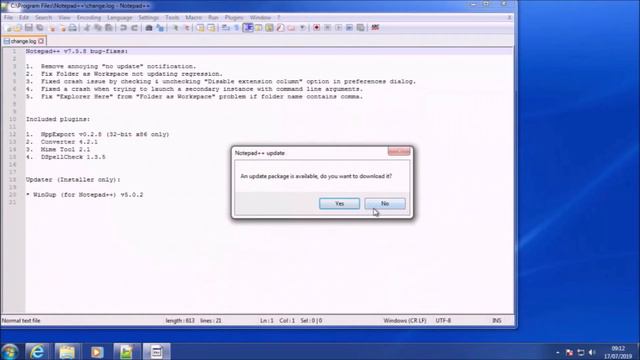Click the Close document toolbar icon
Screen dimensions: 640x360
(52, 28)
